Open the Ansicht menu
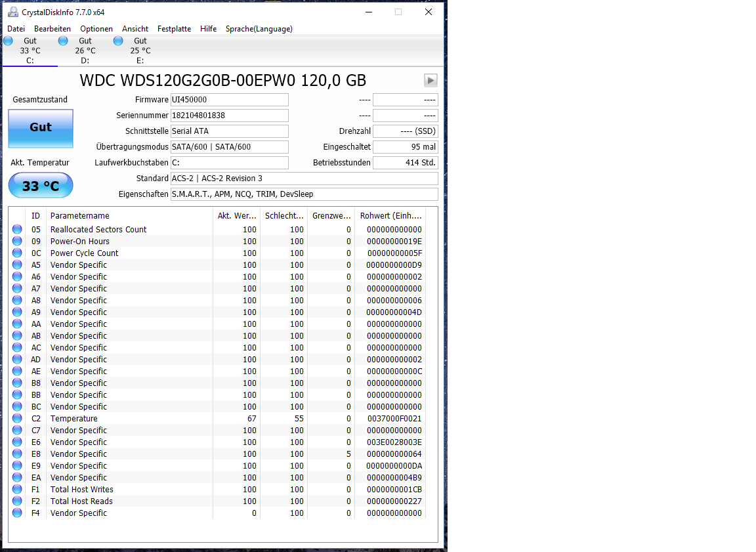This screenshot has width=756, height=552. pyautogui.click(x=135, y=29)
